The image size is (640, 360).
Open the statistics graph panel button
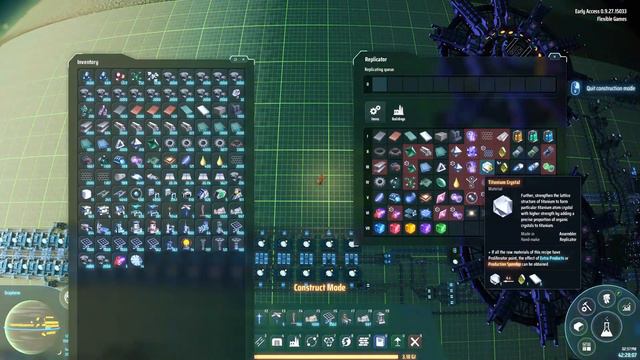[626, 306]
